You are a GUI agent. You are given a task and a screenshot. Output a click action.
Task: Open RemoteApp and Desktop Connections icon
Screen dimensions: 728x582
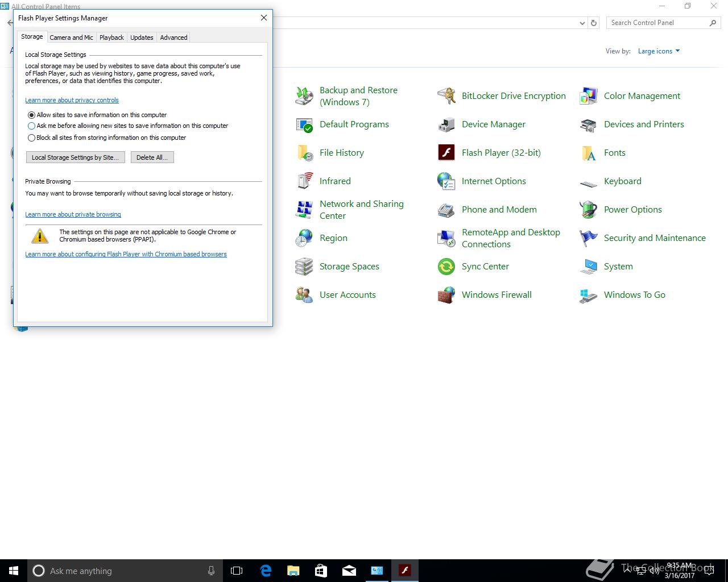446,238
